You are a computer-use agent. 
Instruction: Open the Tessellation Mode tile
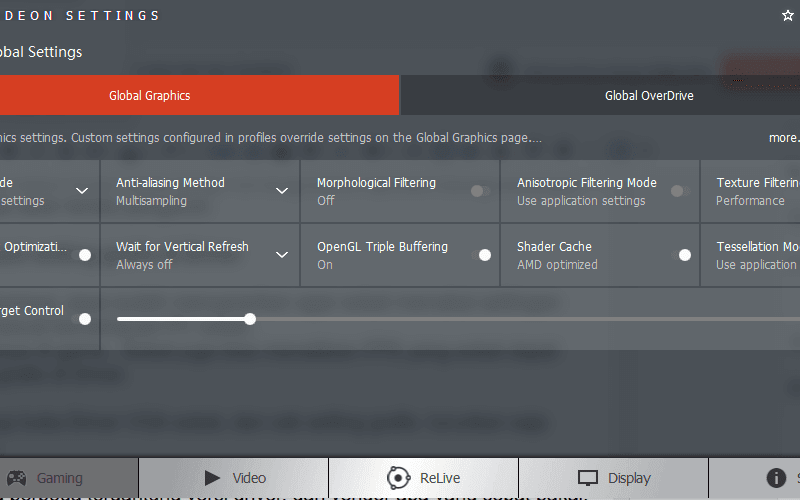tap(750, 255)
